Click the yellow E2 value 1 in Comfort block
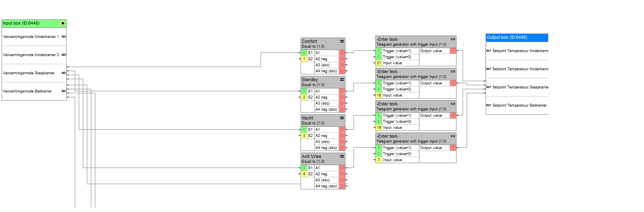644x212 pixels. tap(304, 59)
